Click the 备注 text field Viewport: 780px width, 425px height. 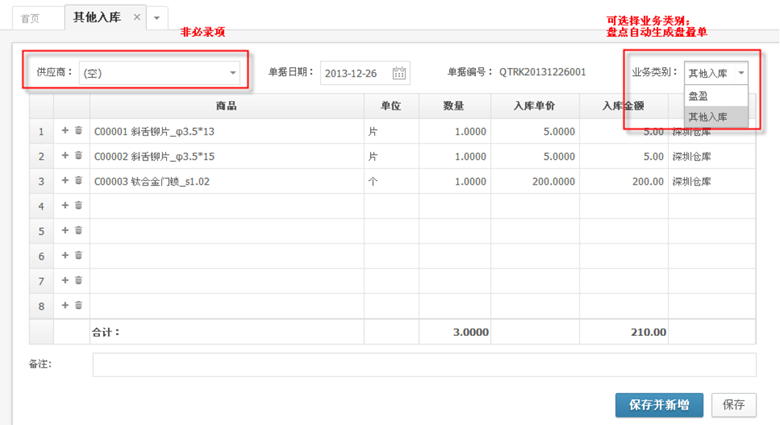click(x=425, y=364)
